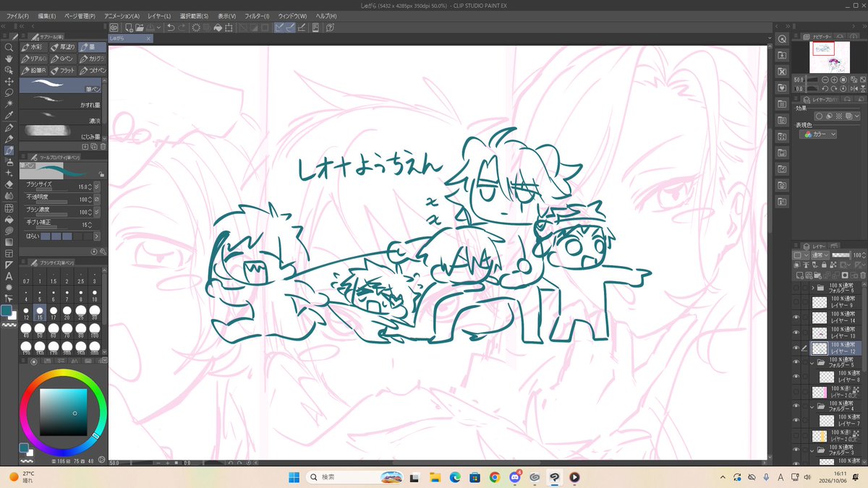
Task: Select the Gペン sub tool group
Action: coord(63,59)
